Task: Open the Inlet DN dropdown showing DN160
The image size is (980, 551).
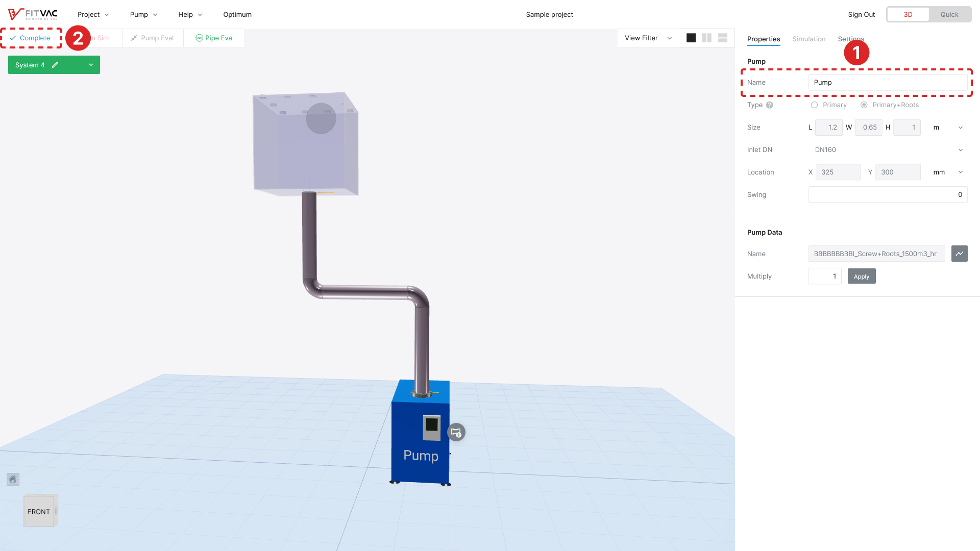Action: pyautogui.click(x=888, y=150)
